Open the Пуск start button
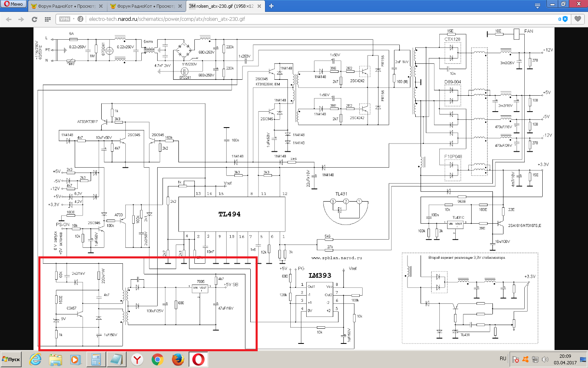588x368 pixels. 11,359
